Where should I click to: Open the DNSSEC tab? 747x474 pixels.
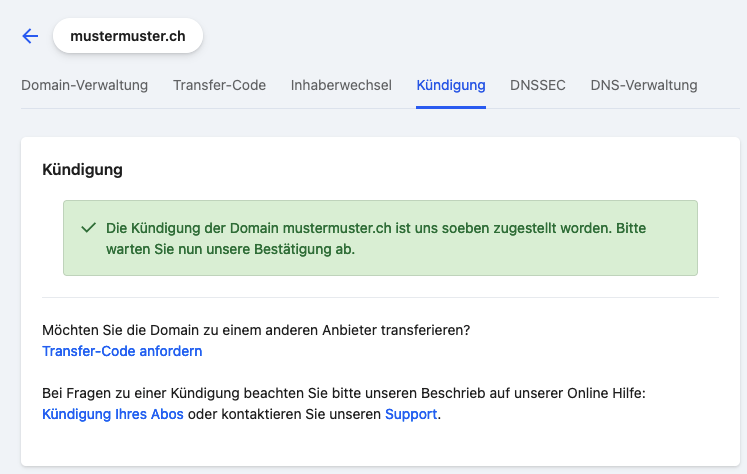[538, 85]
